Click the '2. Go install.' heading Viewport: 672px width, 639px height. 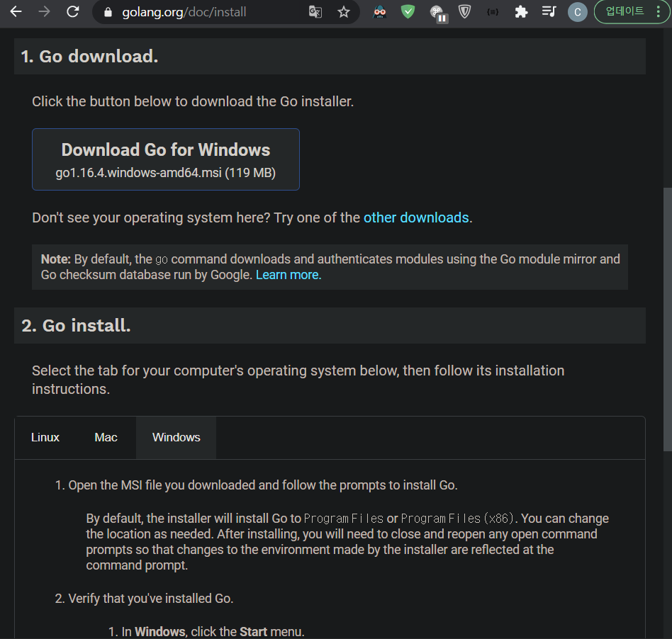76,325
